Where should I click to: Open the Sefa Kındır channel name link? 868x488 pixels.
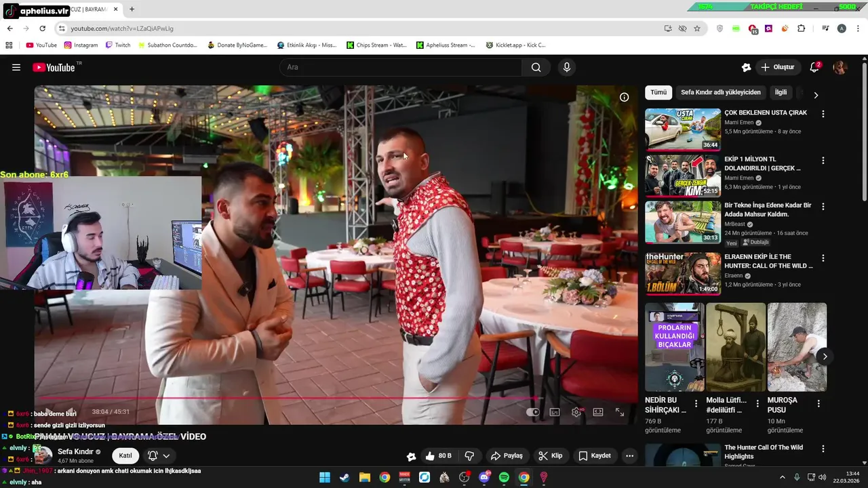coord(75,452)
